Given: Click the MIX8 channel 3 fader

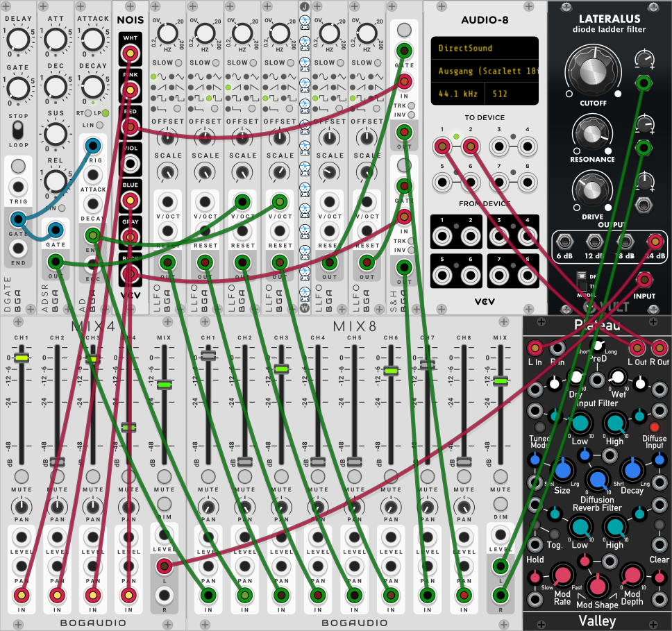Looking at the screenshot, I should (x=280, y=369).
